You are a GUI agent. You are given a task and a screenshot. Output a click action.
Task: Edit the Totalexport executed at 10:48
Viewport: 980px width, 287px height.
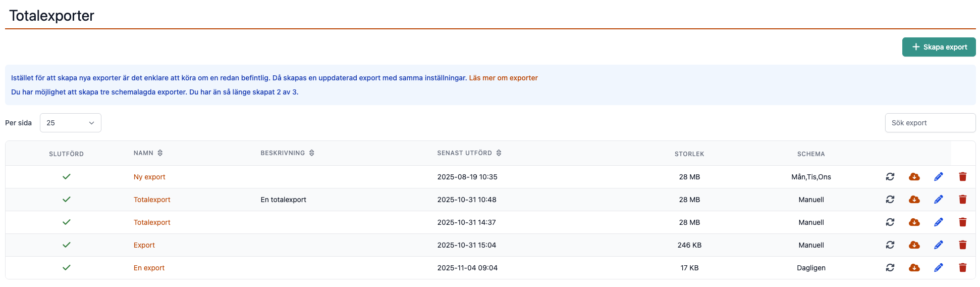coord(939,200)
